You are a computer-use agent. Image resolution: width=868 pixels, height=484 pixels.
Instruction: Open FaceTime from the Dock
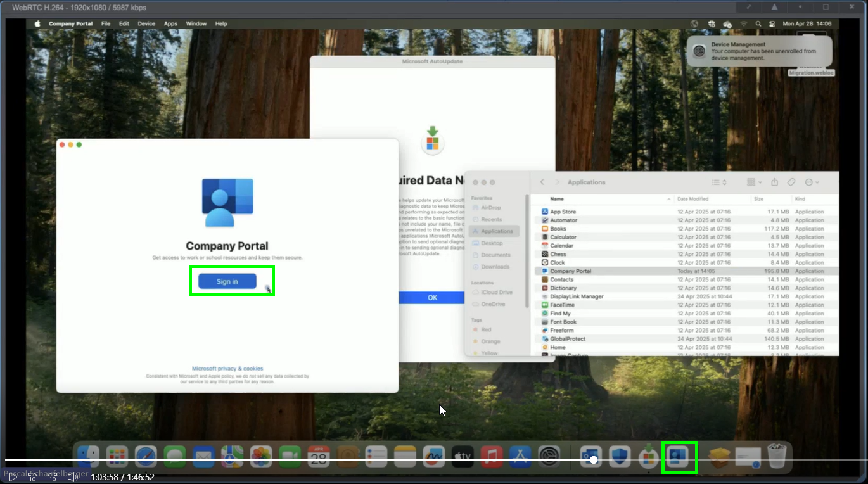290,457
